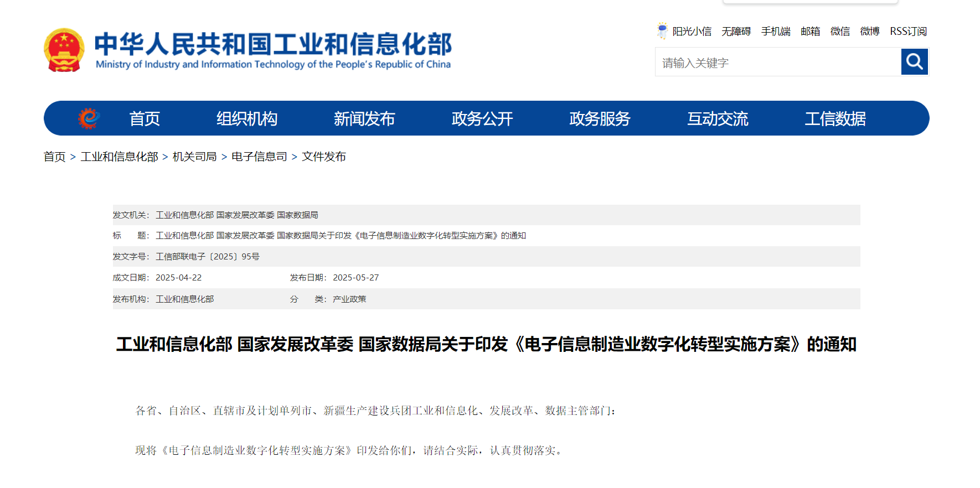Click the 发文机关 row value
This screenshot has width=980, height=488.
(x=237, y=215)
